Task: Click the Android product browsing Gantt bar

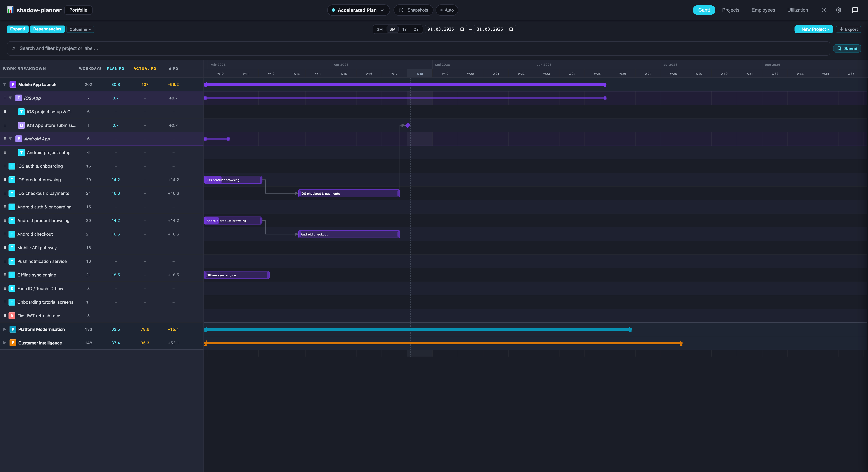Action: click(233, 221)
